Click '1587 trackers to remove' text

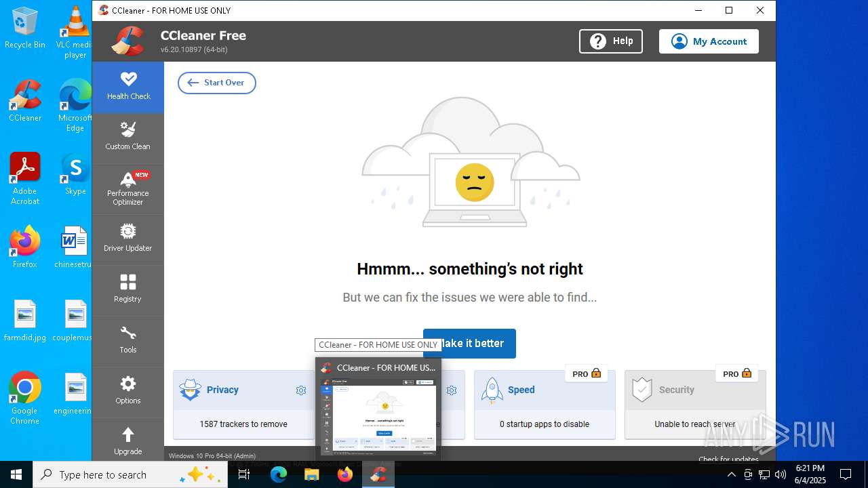[243, 424]
